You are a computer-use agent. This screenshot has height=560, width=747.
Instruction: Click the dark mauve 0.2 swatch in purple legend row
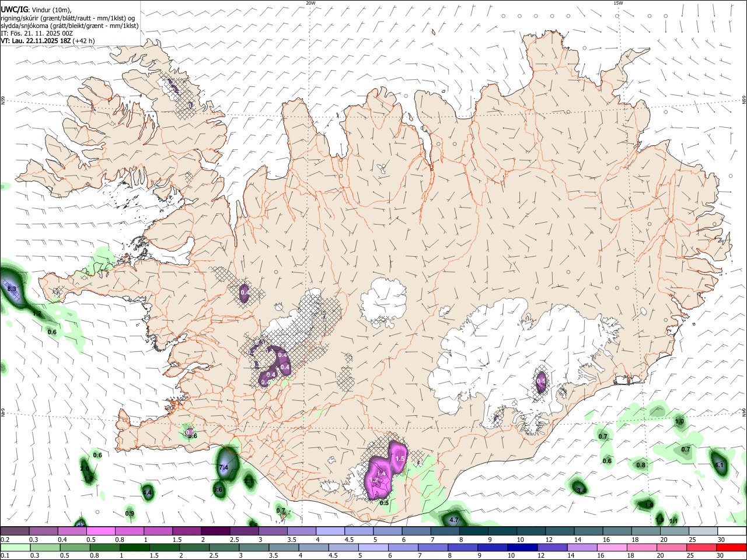(15, 531)
